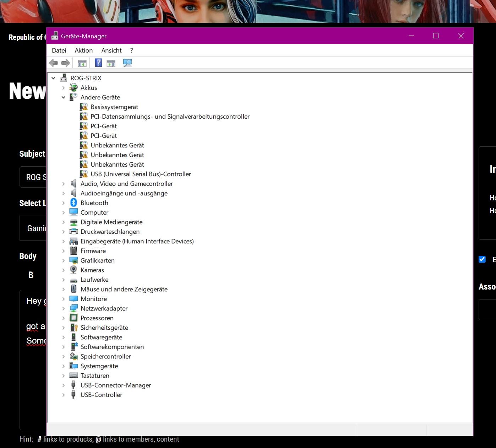Viewport: 496px width, 448px height.
Task: Click the Forward arrow toolbar icon
Action: click(x=65, y=63)
